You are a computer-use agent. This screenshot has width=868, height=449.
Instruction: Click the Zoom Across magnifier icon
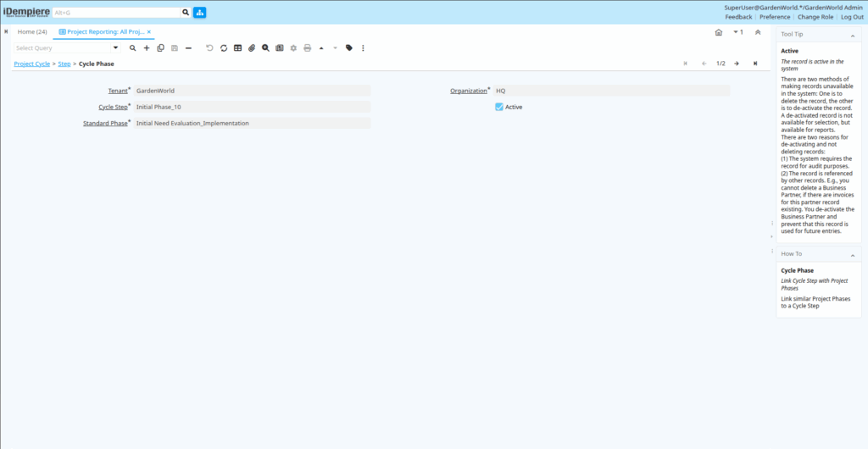click(265, 48)
